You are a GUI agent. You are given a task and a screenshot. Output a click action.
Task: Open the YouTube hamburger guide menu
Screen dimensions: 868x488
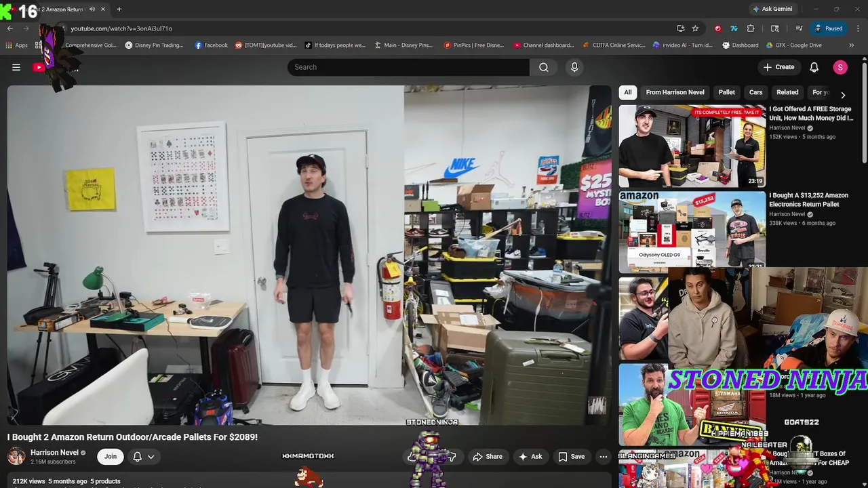click(x=16, y=67)
